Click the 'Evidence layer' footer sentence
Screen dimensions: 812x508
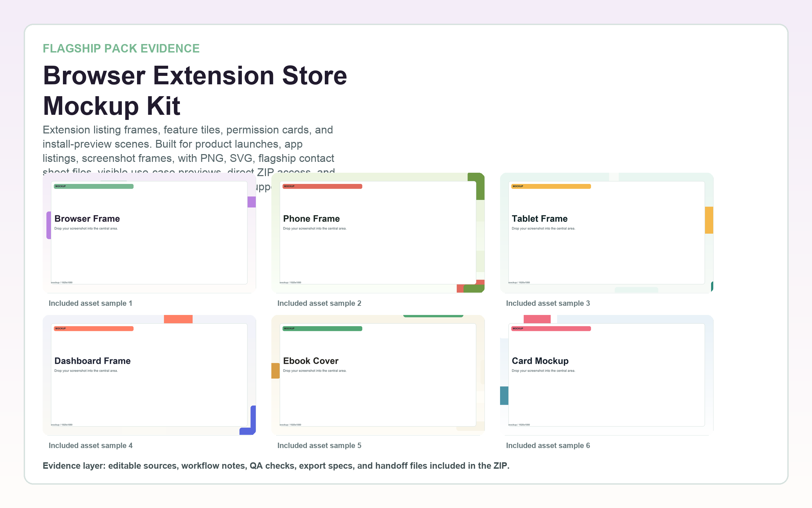[276, 466]
